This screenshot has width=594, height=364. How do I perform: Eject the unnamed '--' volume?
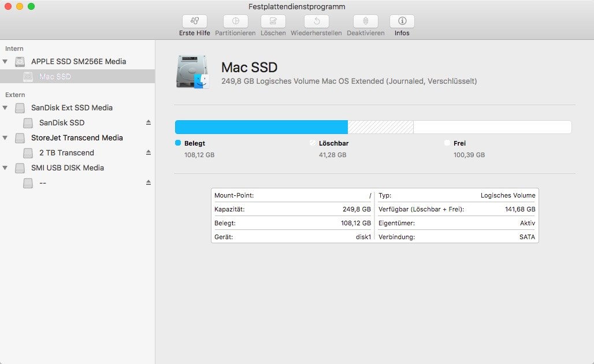(x=148, y=183)
